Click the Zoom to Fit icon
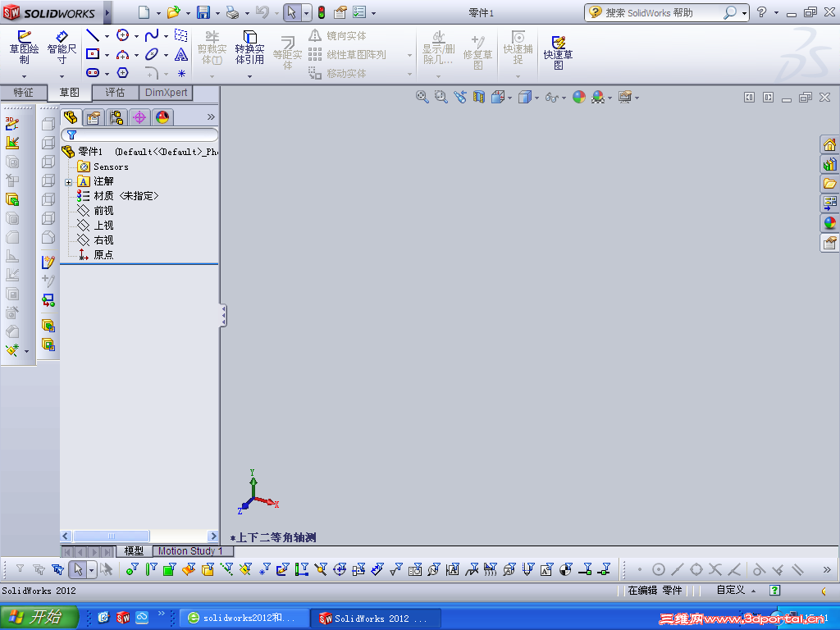Image resolution: width=840 pixels, height=630 pixels. (422, 97)
